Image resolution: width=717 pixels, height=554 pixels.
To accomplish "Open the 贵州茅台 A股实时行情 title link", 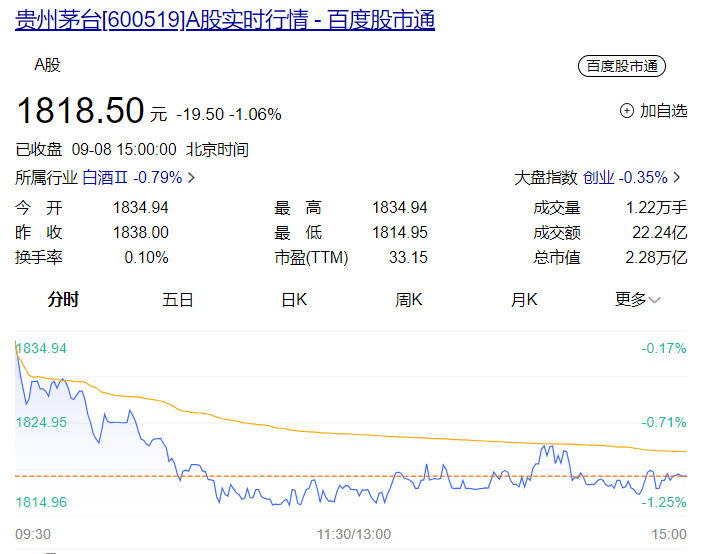I will point(225,20).
